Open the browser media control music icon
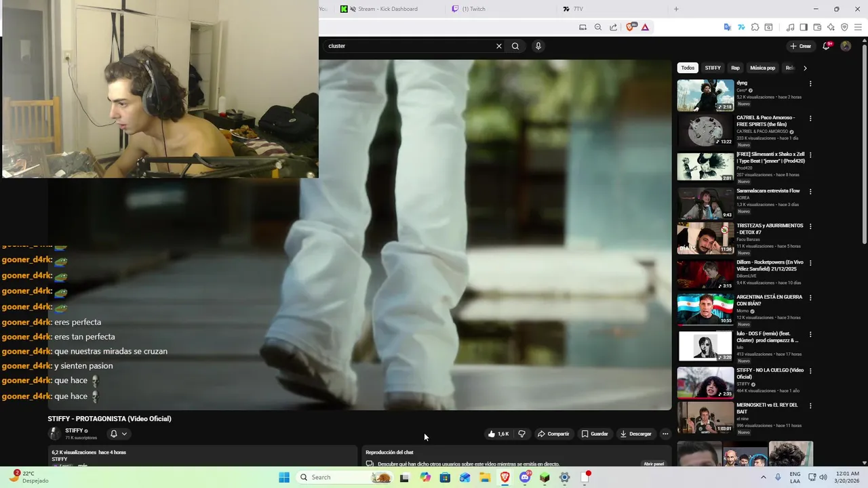This screenshot has height=488, width=868. pyautogui.click(x=790, y=27)
